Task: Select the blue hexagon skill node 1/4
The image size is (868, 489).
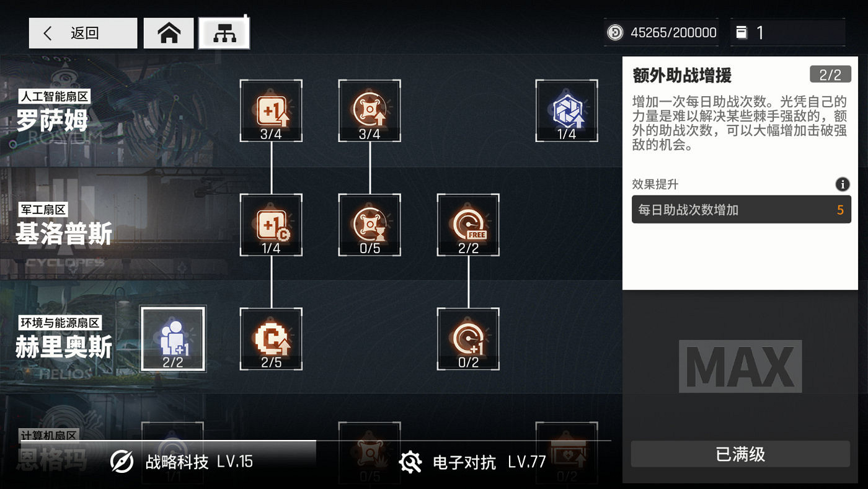Action: (x=567, y=111)
